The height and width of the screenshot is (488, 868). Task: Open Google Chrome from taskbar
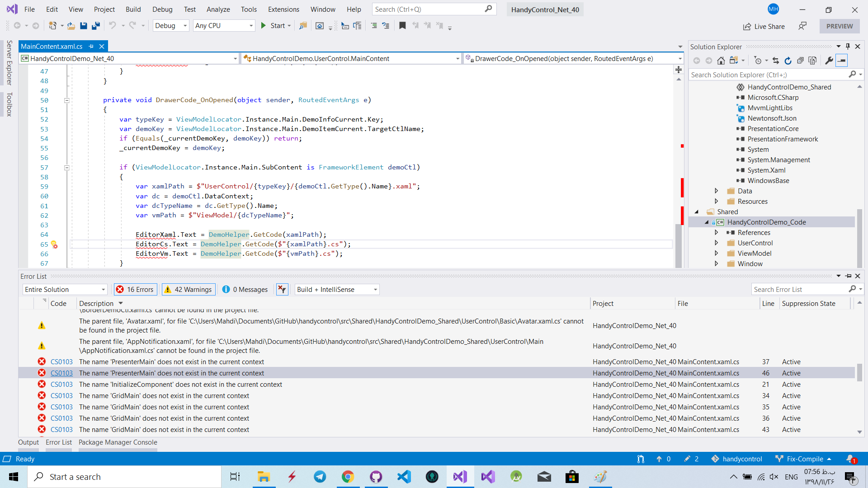click(x=348, y=477)
